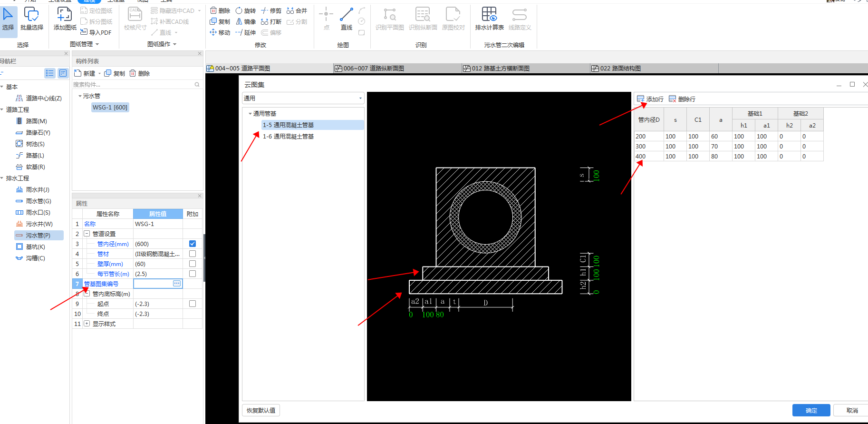Click 导入PDF button
This screenshot has width=868, height=424.
click(x=96, y=32)
